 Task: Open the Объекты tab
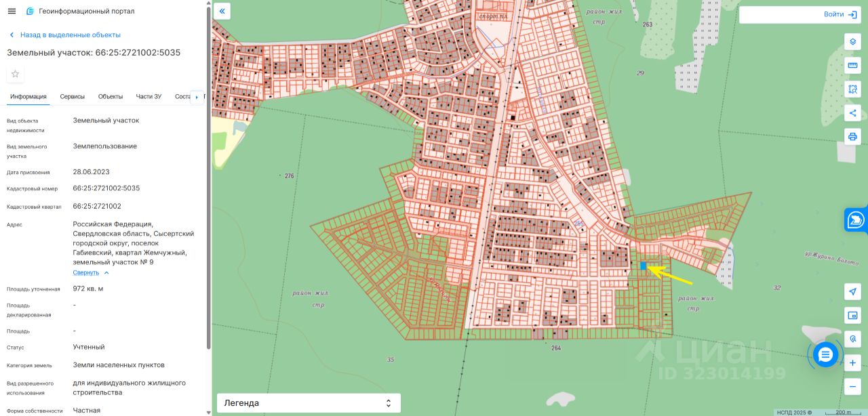(x=111, y=97)
